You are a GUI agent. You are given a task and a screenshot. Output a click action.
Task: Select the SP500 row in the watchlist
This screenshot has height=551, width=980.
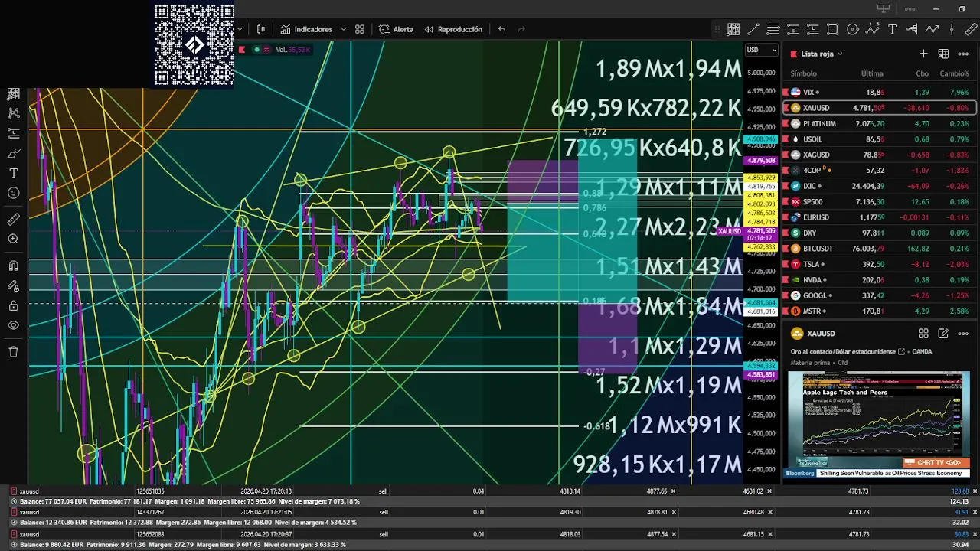[879, 202]
